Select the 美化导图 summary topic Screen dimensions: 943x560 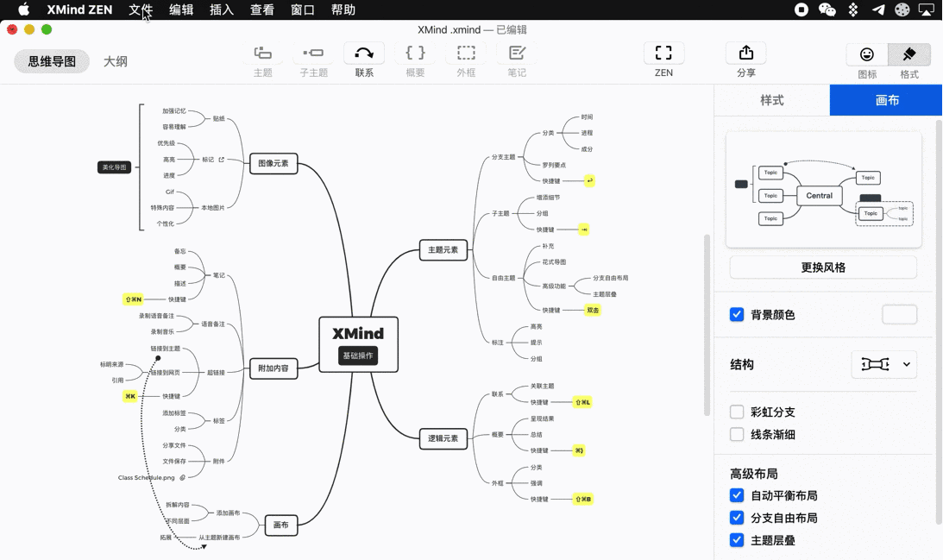[x=114, y=167]
